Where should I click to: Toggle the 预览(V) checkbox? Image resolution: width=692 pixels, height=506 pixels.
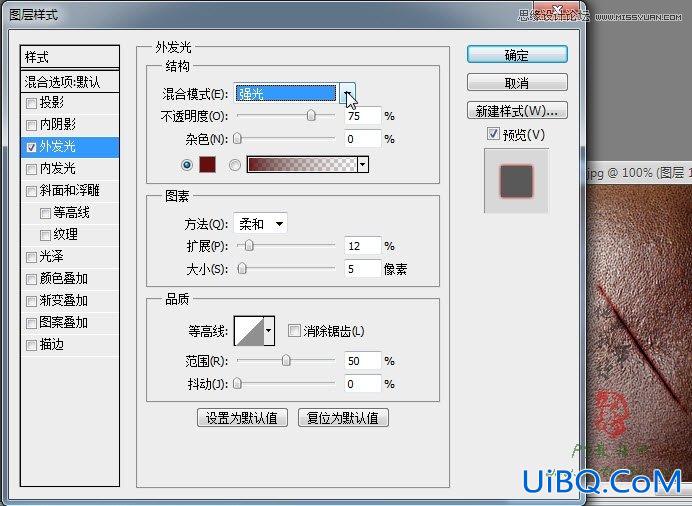pyautogui.click(x=493, y=134)
